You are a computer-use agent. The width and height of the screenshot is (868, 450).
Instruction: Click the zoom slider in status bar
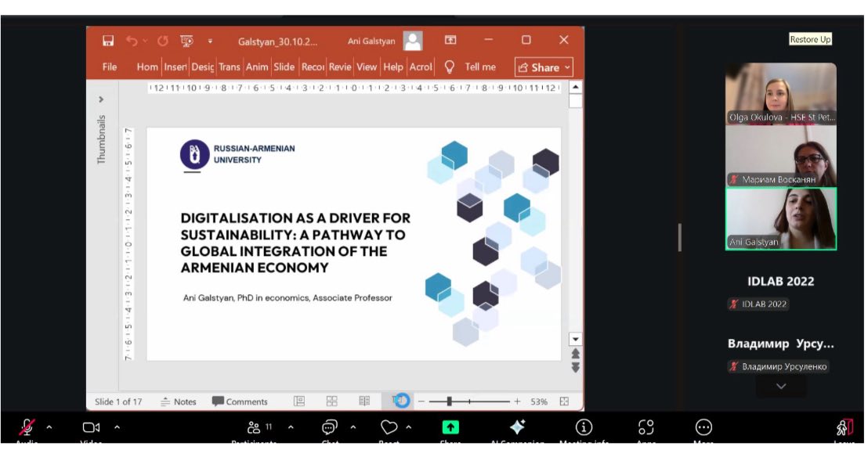449,401
